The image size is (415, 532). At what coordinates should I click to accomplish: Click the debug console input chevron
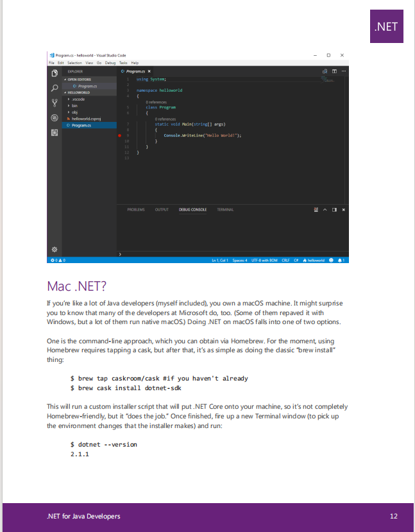[120, 254]
